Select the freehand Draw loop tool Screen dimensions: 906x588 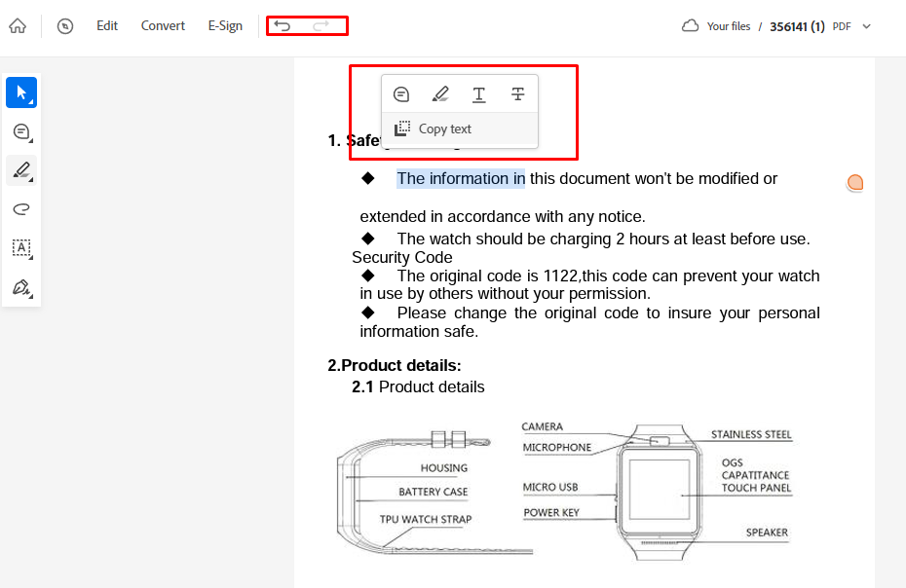pyautogui.click(x=21, y=209)
